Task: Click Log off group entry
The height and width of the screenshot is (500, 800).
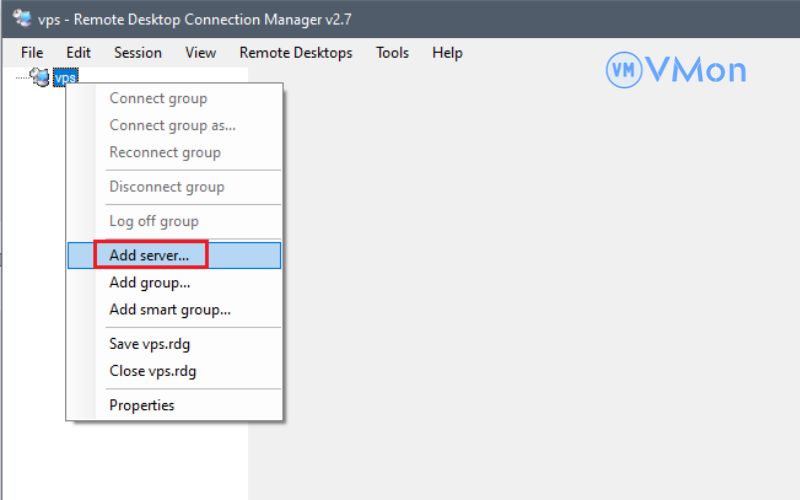Action: click(x=174, y=221)
